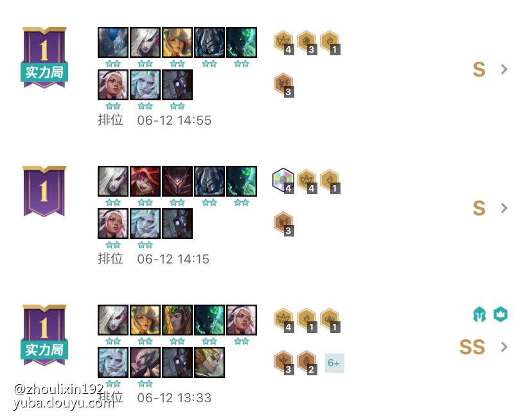Select the gold 3 trait in first match
This screenshot has width=532, height=419.
pyautogui.click(x=306, y=42)
